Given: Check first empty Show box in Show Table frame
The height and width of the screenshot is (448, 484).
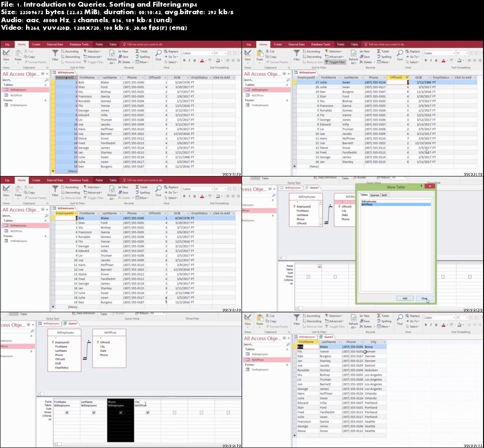Looking at the screenshot, I should [308, 277].
